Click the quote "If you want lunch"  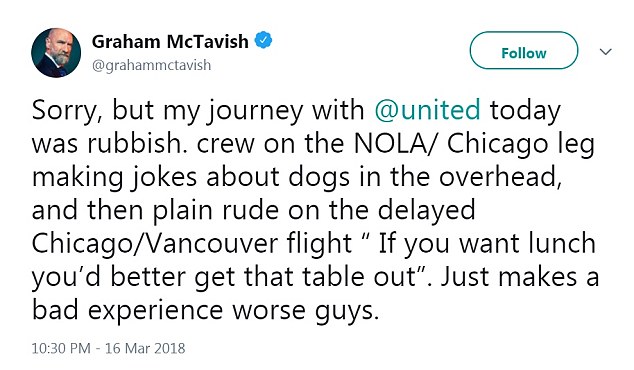487,244
